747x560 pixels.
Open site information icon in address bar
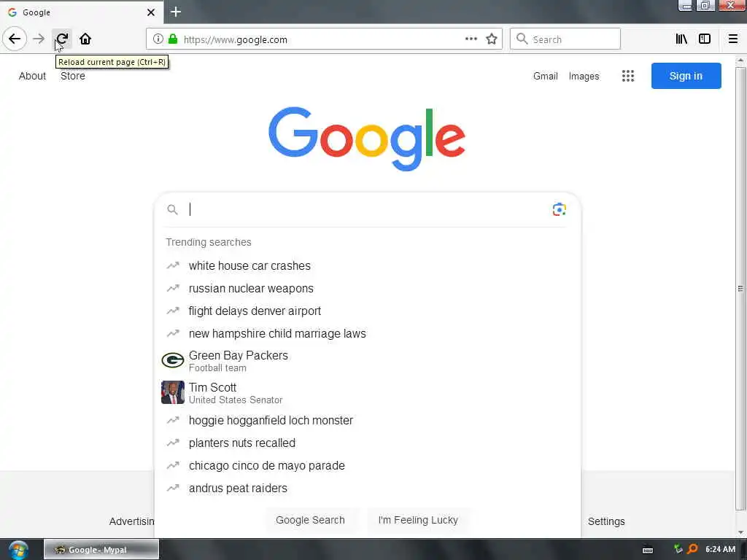click(158, 39)
